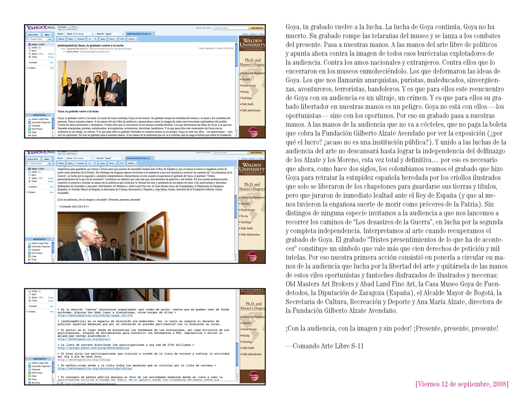The image size is (532, 411).
Task: Click the Search Mail input field in the top screenshot
Action: tap(37, 39)
